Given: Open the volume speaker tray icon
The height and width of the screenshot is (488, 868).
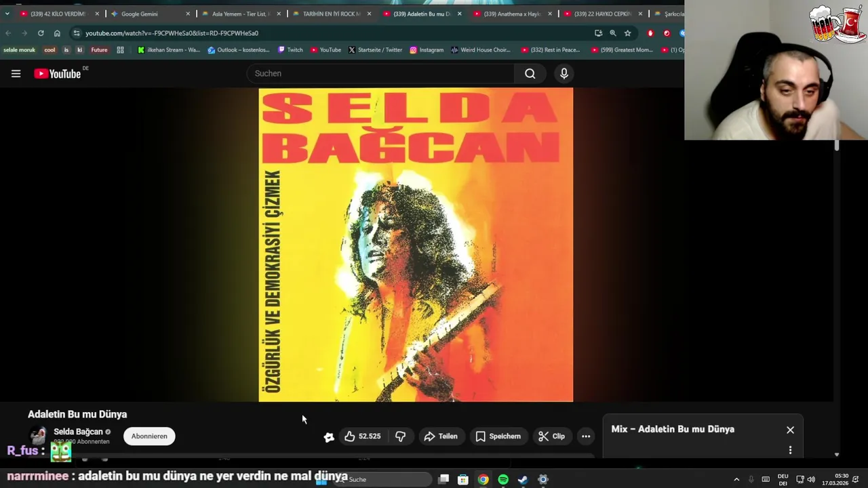Looking at the screenshot, I should [x=811, y=480].
